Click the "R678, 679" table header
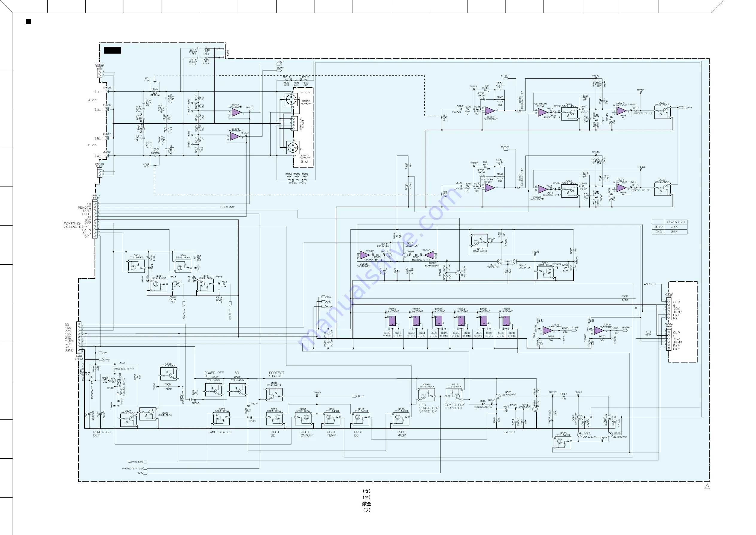Viewport: 756px width, 535px height. [x=676, y=222]
